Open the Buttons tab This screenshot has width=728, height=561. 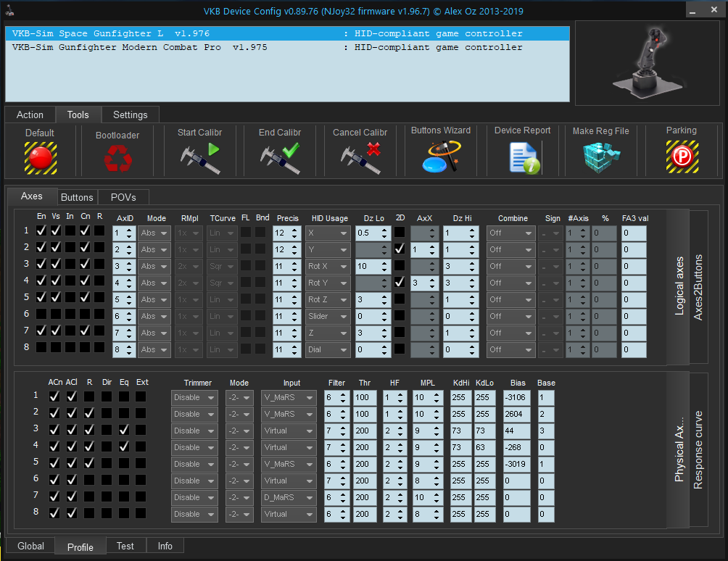[x=77, y=197]
